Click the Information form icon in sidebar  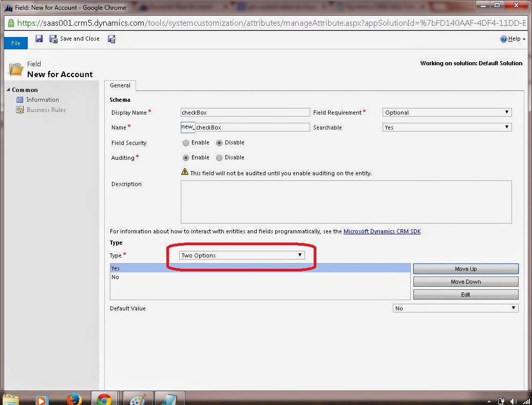[20, 100]
